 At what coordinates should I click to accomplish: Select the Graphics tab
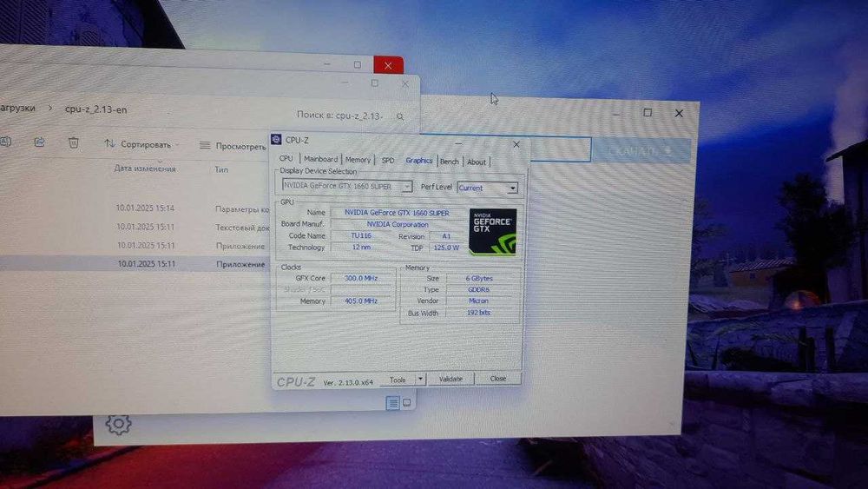[x=419, y=160]
